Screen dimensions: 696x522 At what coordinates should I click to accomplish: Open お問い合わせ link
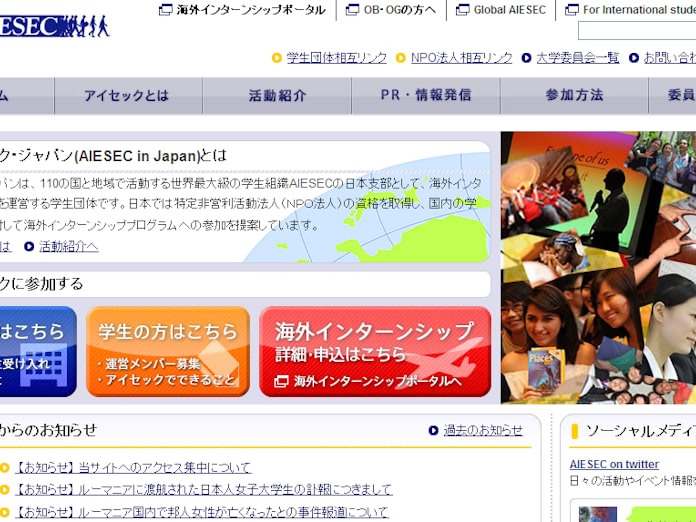point(669,58)
